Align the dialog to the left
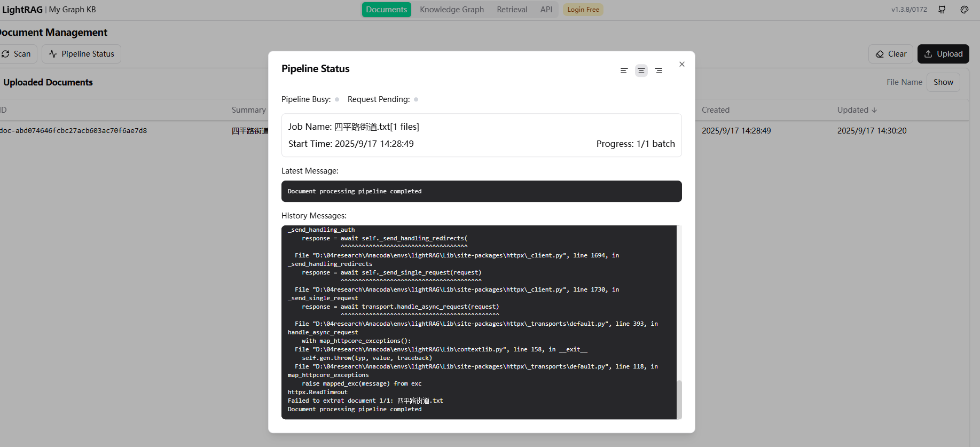Image resolution: width=980 pixels, height=447 pixels. pos(624,70)
